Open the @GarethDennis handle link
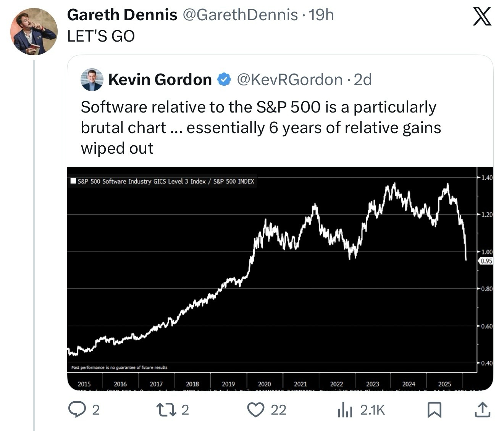The width and height of the screenshot is (504, 431). coord(240,15)
